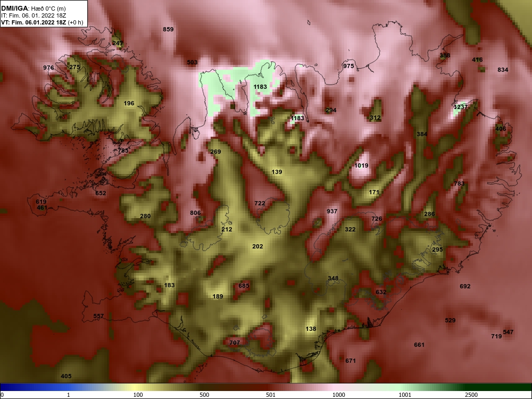The image size is (532, 399).
Task: Select the 1019 value label
Action: pos(361,165)
